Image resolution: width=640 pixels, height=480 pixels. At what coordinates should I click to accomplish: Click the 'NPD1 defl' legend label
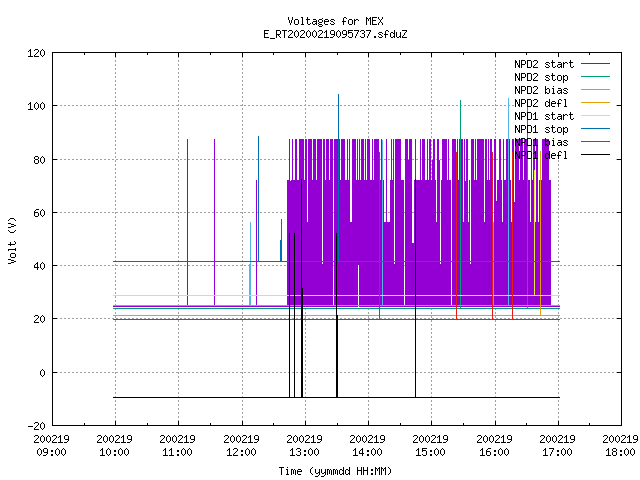[541, 156]
